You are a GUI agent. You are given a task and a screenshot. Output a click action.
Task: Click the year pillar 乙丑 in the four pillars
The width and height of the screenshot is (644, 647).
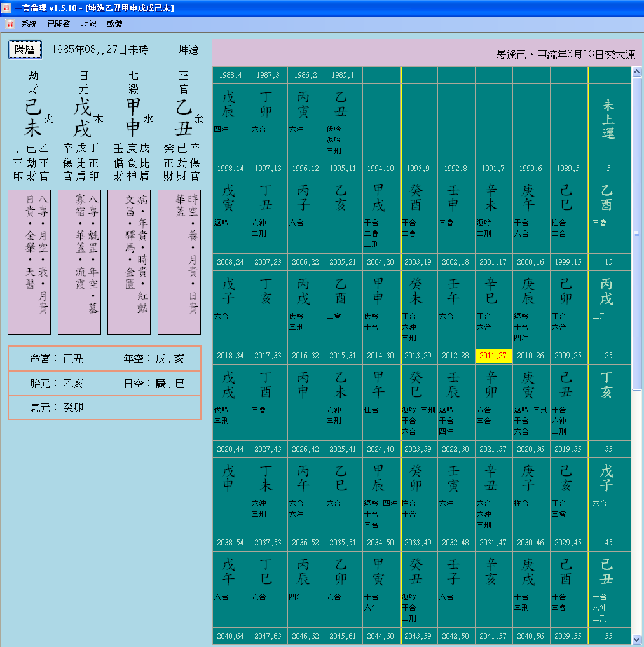pos(183,118)
